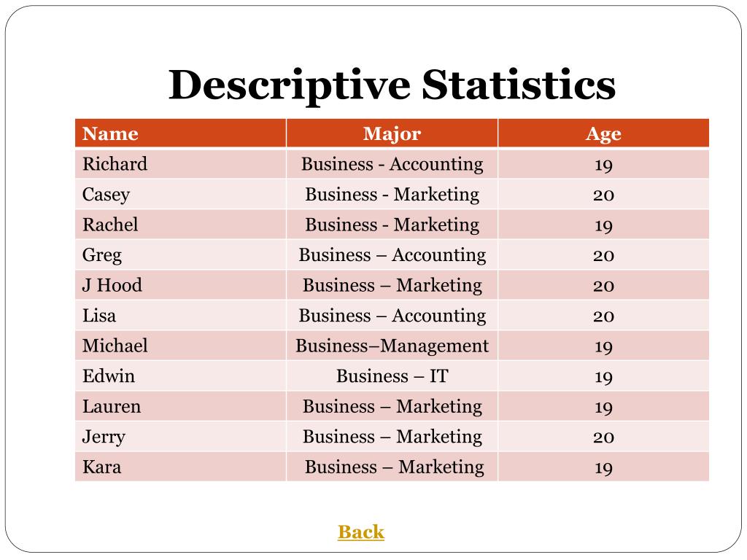Select the Kara name cell
This screenshot has height=560, width=747.
[x=181, y=467]
